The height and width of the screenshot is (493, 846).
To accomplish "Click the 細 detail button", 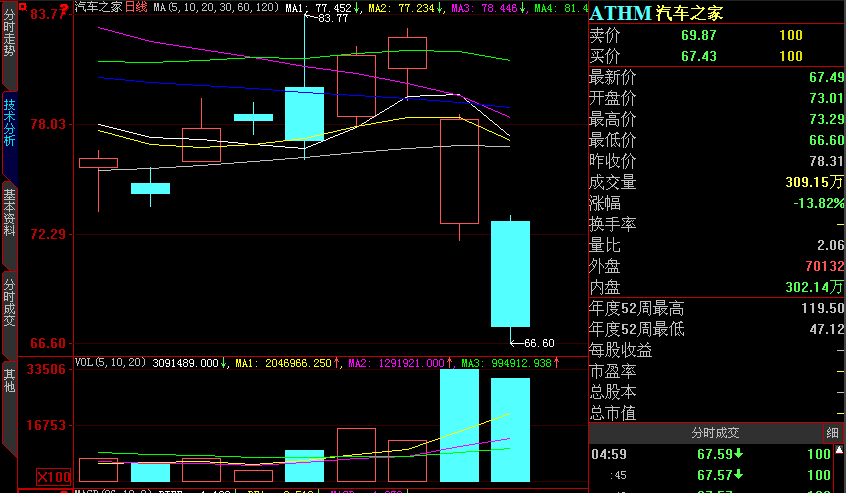I will [x=833, y=433].
